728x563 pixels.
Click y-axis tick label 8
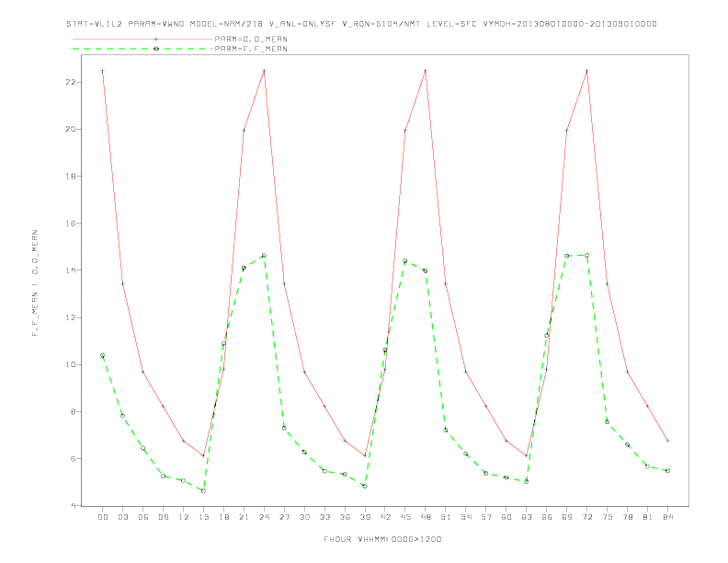point(74,411)
